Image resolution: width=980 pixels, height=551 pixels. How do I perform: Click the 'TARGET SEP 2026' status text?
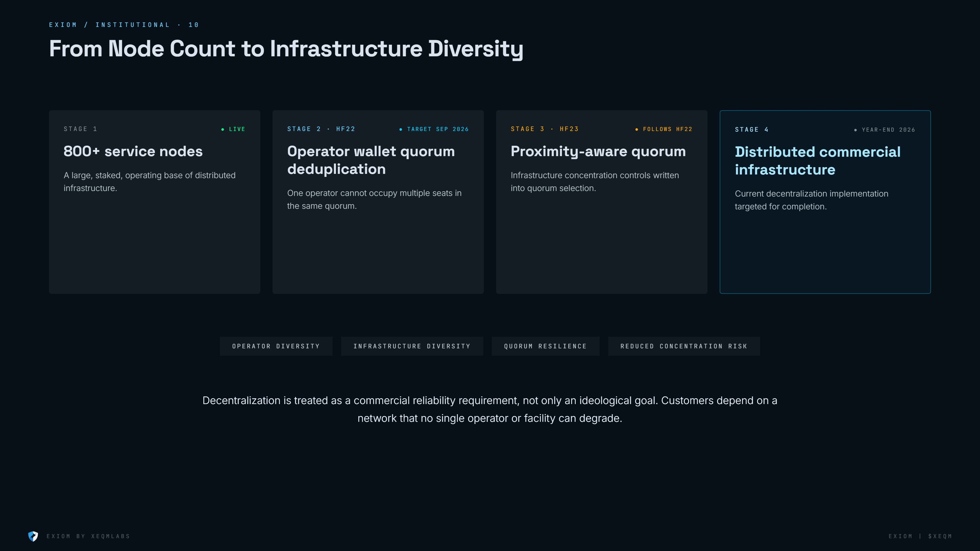pos(438,129)
